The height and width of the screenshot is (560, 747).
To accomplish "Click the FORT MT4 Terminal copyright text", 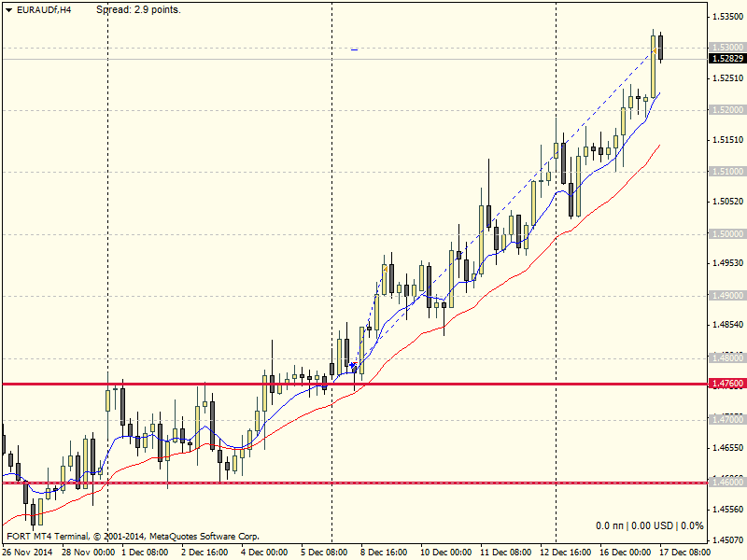I will click(133, 536).
